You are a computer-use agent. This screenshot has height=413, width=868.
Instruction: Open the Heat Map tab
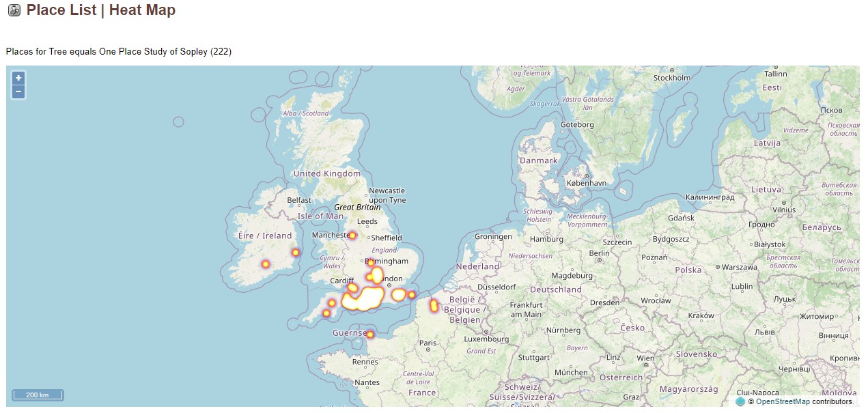coord(142,10)
